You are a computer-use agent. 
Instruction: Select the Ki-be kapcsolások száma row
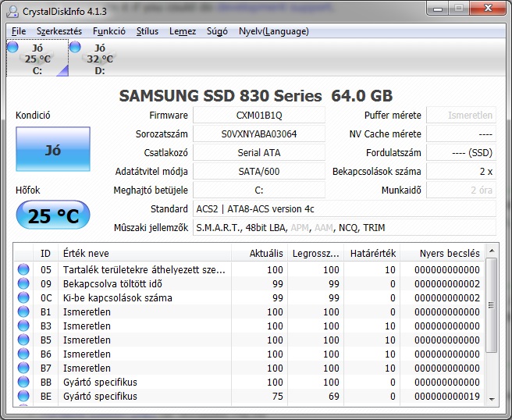point(249,297)
